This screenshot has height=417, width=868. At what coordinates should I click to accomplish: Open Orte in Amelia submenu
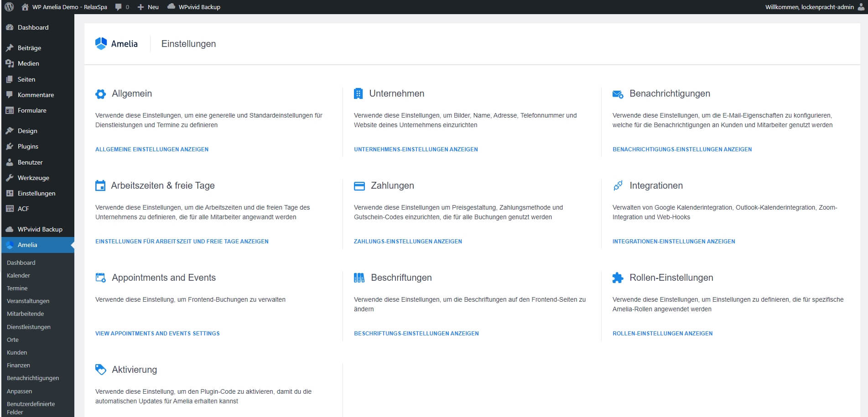point(13,340)
